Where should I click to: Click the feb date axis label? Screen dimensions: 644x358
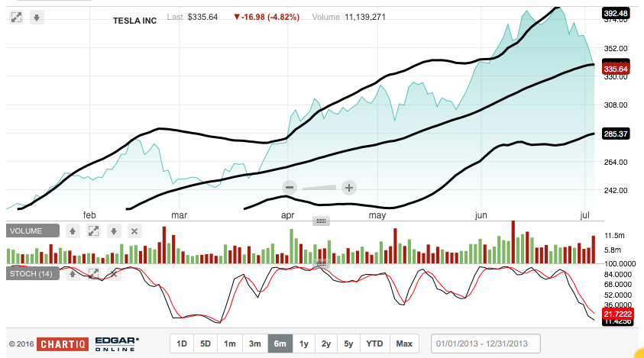[89, 215]
